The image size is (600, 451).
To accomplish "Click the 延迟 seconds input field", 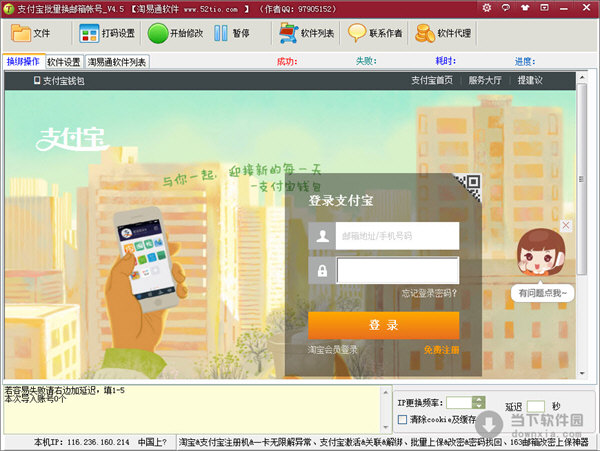I will pyautogui.click(x=536, y=406).
